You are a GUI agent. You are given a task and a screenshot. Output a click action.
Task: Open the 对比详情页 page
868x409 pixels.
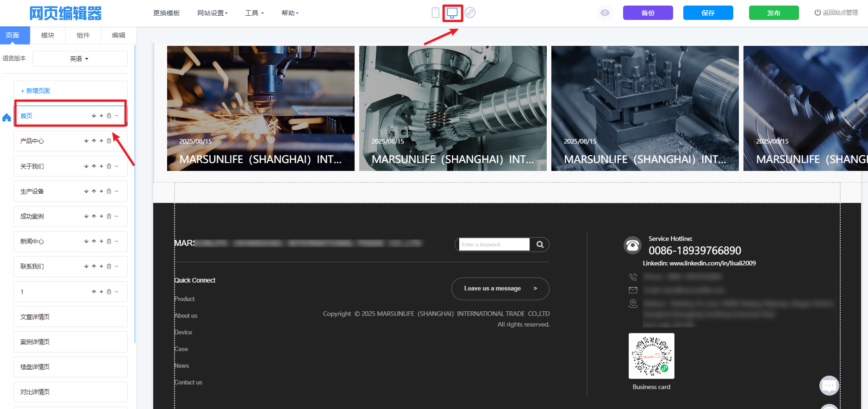click(70, 392)
